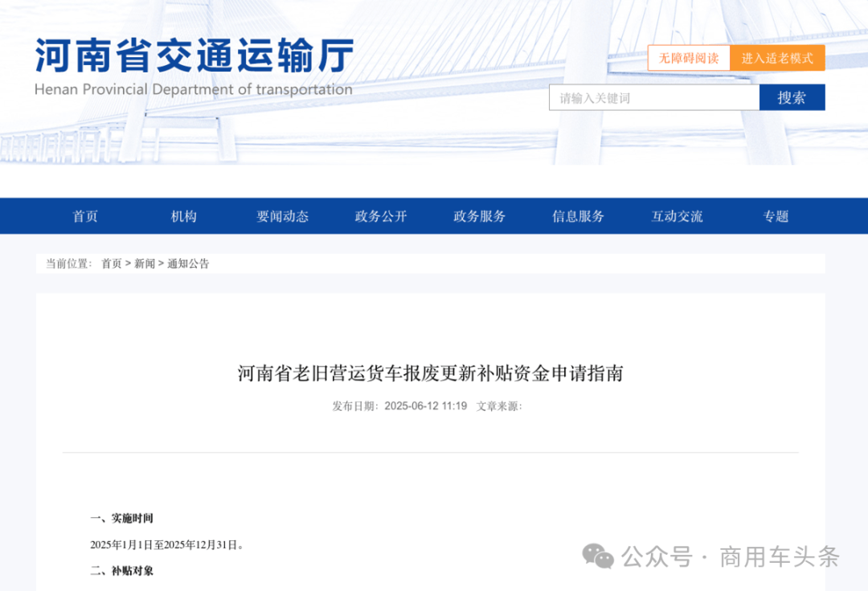This screenshot has height=591, width=868.
Task: Open the 机构 navigation menu
Action: point(184,216)
